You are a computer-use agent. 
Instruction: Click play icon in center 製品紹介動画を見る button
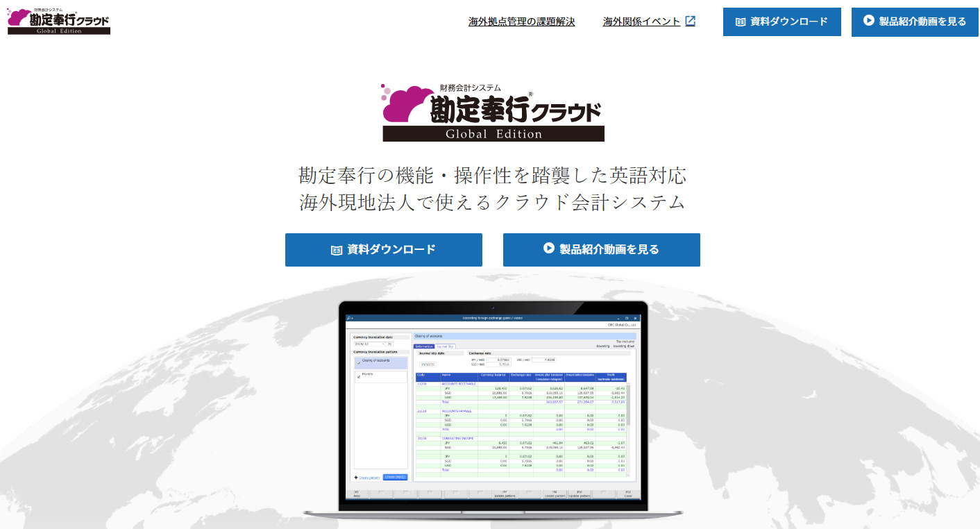(x=548, y=249)
